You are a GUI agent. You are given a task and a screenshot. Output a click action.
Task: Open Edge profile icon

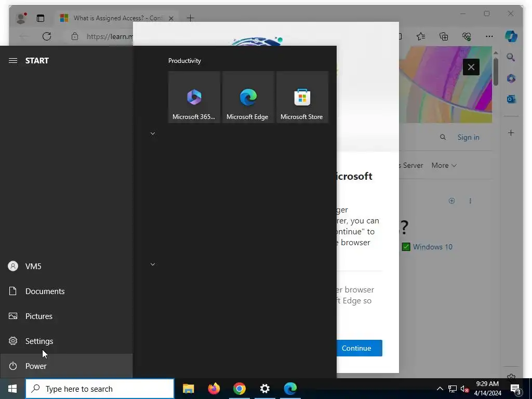21,18
